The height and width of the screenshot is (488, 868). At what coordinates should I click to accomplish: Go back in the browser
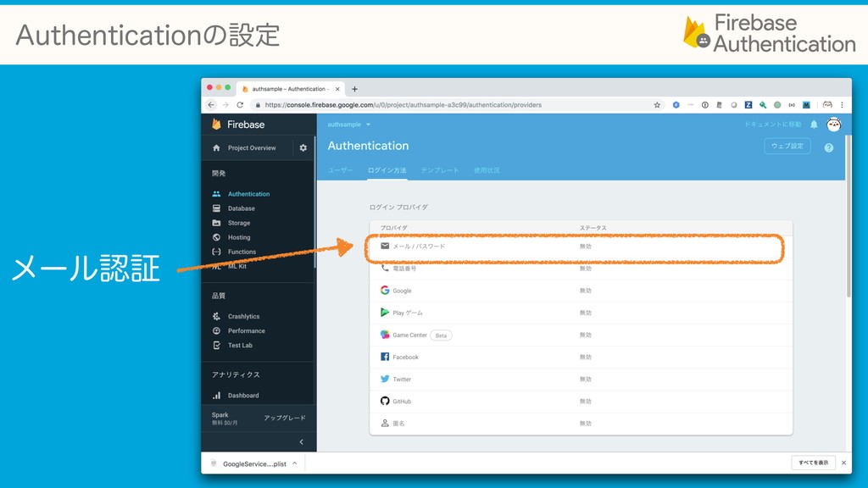click(x=211, y=104)
